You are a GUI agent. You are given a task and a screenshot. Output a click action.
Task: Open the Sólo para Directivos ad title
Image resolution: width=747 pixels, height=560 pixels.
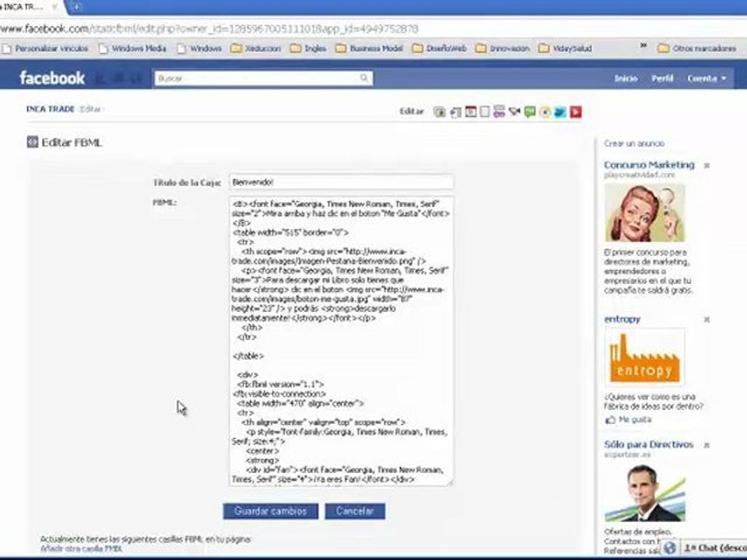tap(648, 444)
